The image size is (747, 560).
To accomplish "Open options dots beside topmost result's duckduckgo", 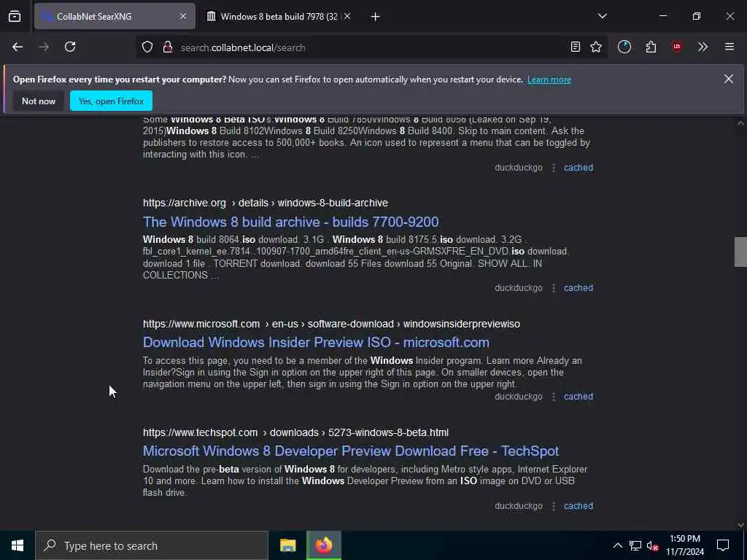I will tap(553, 168).
